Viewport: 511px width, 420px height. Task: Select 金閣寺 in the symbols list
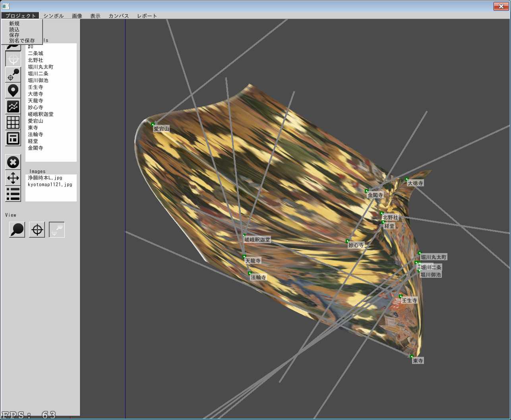tap(35, 148)
